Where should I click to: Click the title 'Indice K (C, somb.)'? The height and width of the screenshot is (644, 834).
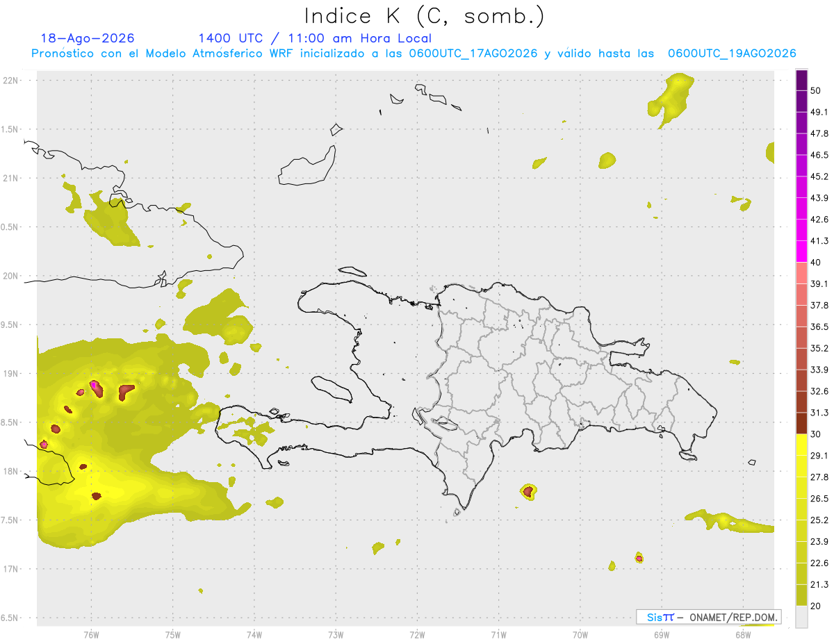[424, 16]
